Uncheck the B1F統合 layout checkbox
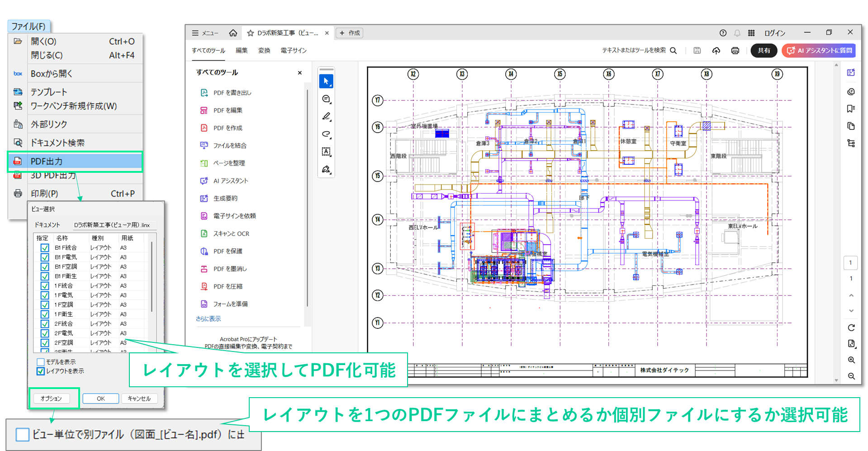Viewport: 868px width, 451px height. coord(45,248)
